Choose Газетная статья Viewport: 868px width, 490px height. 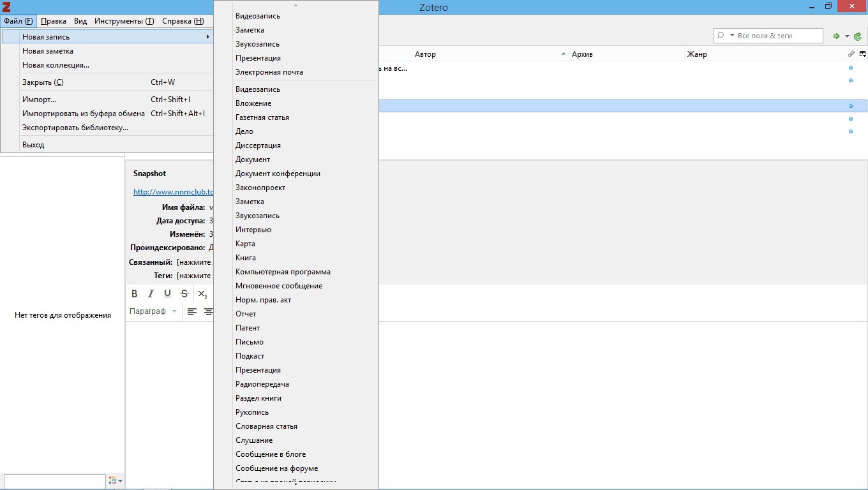[296, 117]
